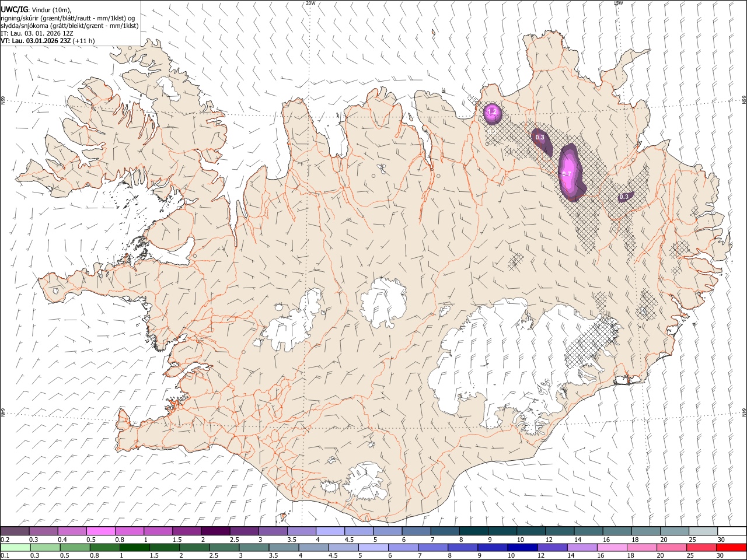This screenshot has height=560, width=747.
Task: Click the 15W longitude label at the top
Action: coord(618,3)
